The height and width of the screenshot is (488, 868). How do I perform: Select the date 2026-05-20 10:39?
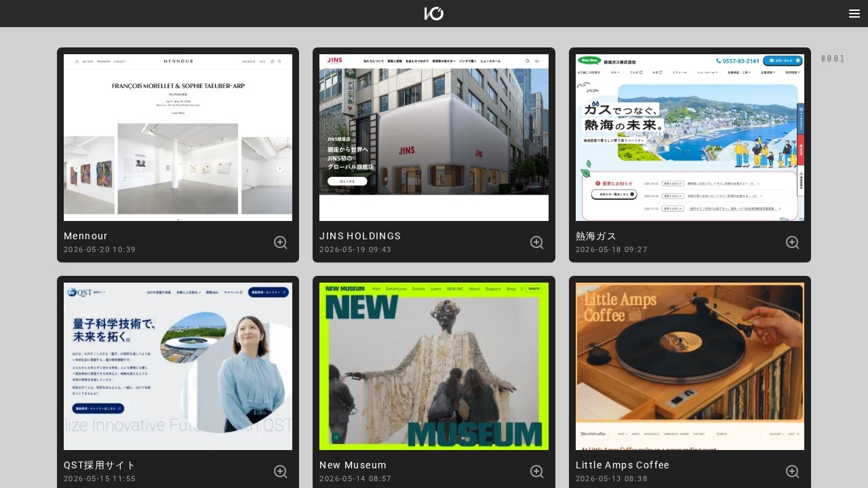click(100, 249)
